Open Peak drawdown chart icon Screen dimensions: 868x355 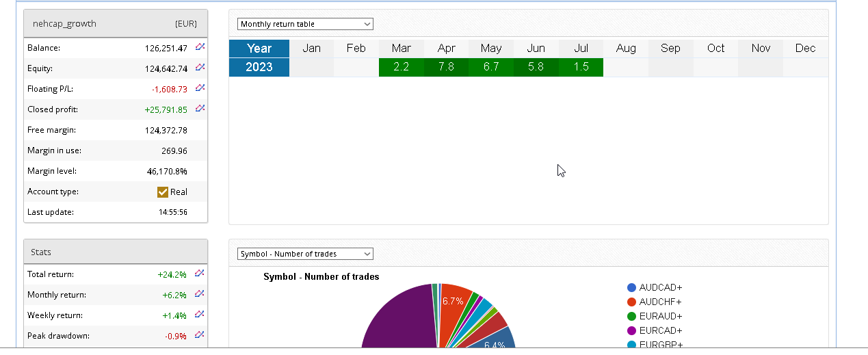click(199, 335)
